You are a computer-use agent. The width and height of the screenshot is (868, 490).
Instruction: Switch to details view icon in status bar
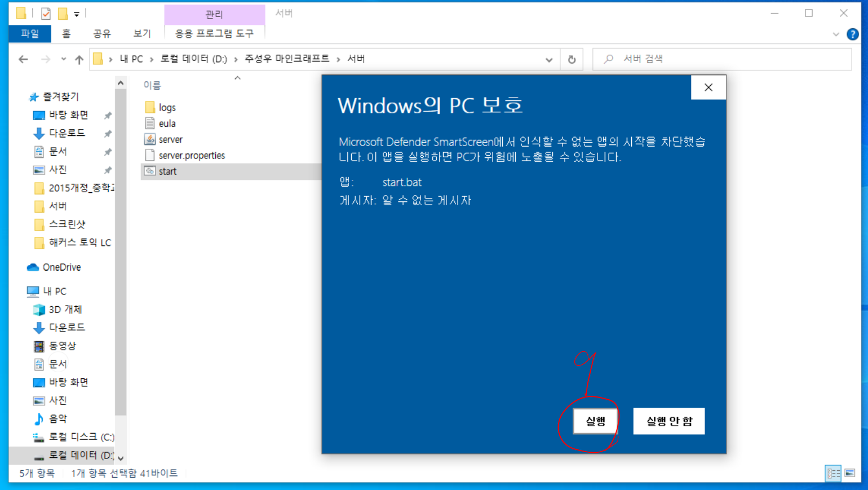833,473
